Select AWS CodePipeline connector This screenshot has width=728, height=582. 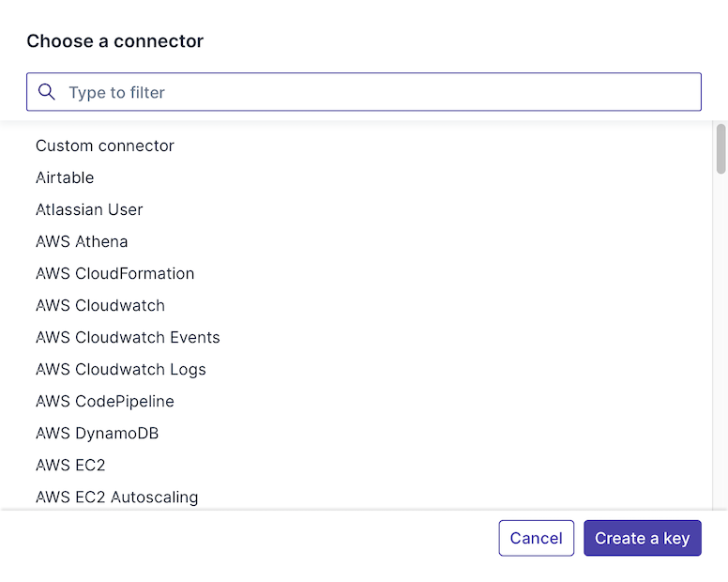(x=105, y=401)
